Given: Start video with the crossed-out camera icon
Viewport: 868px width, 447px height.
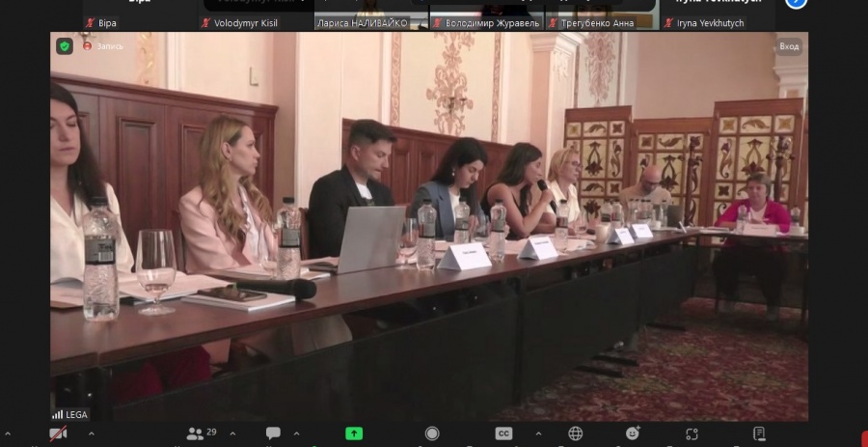Looking at the screenshot, I should tap(58, 433).
